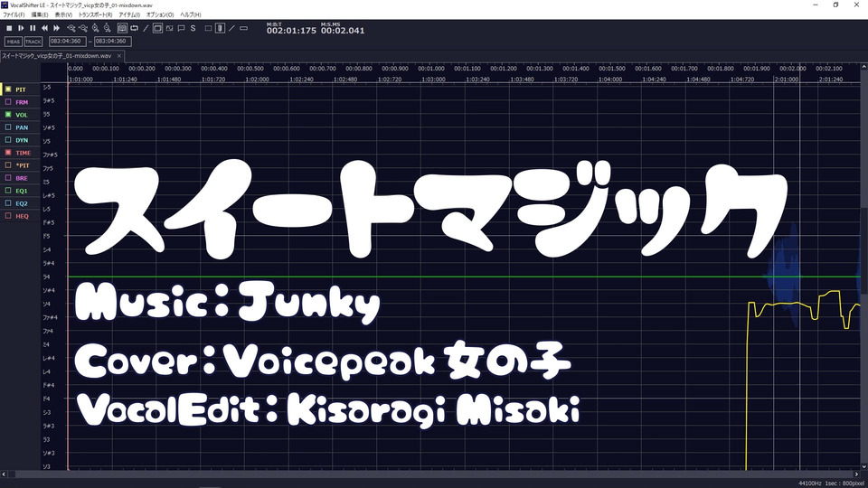Toggle the EQ1 parameter checkbox

[x=8, y=191]
